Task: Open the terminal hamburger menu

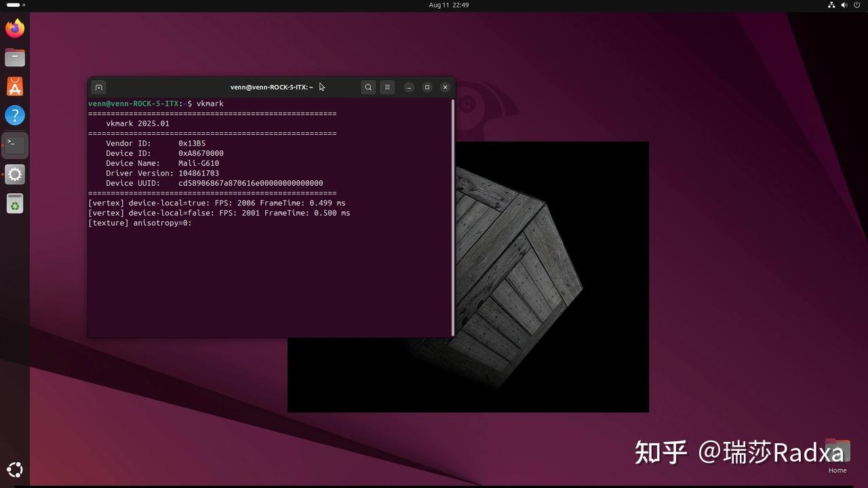Action: [x=387, y=87]
